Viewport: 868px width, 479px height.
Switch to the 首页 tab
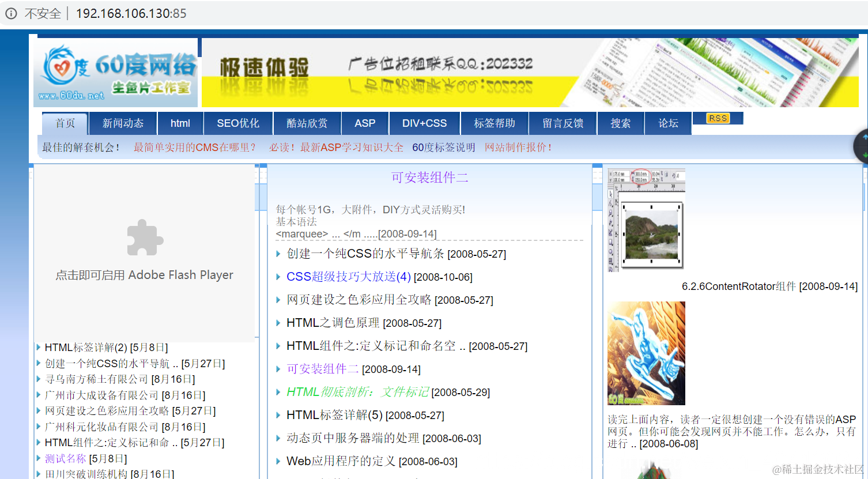point(64,123)
